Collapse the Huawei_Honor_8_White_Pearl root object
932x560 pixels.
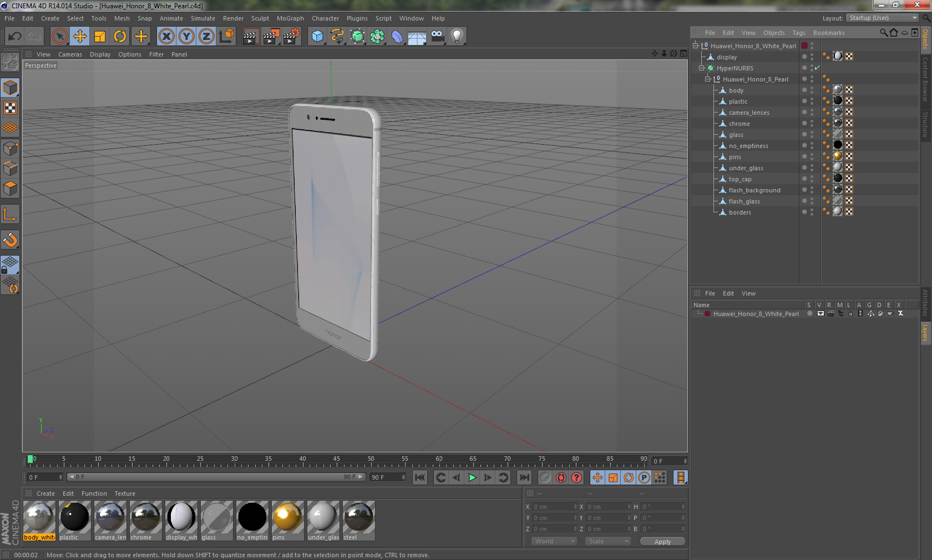[x=696, y=46]
